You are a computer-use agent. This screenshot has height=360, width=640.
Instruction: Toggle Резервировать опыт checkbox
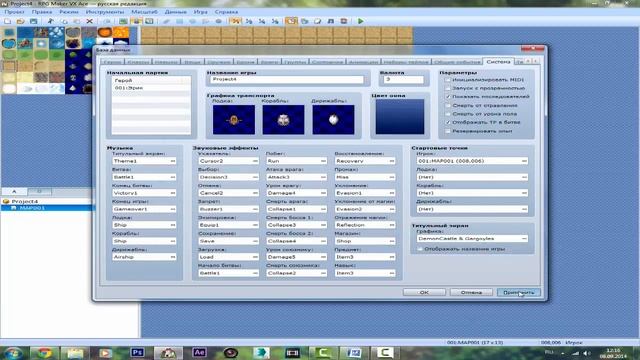click(x=448, y=131)
